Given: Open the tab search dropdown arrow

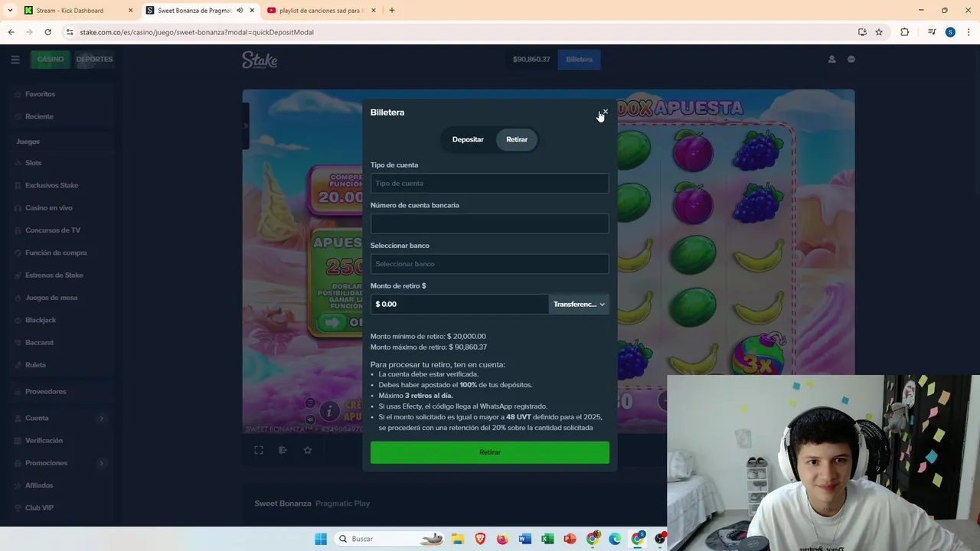Looking at the screenshot, I should click(x=10, y=11).
